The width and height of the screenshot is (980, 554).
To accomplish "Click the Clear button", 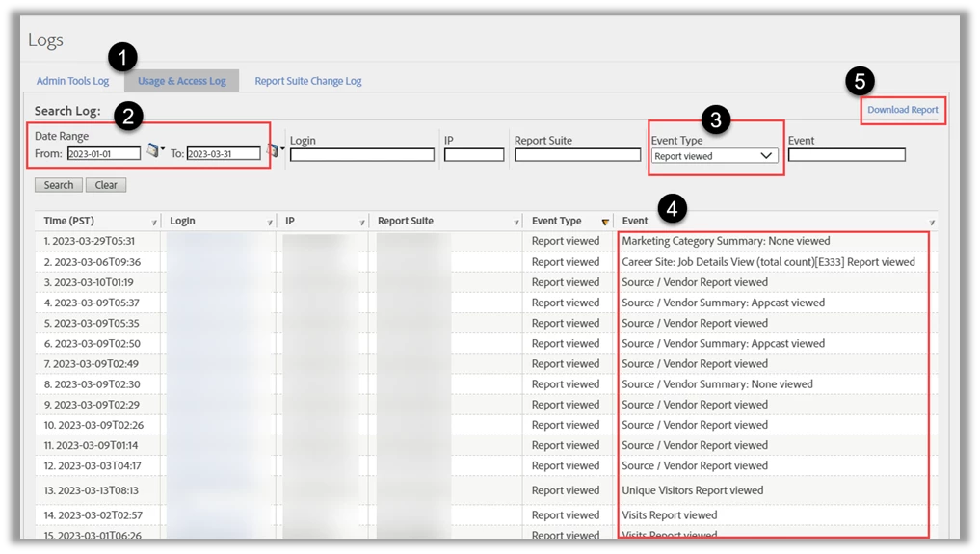I will (x=106, y=185).
